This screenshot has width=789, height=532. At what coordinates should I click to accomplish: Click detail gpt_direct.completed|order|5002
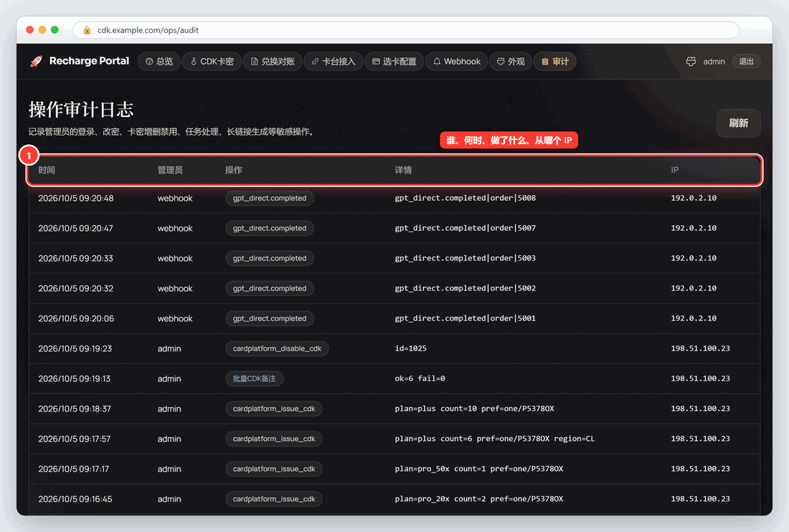466,289
